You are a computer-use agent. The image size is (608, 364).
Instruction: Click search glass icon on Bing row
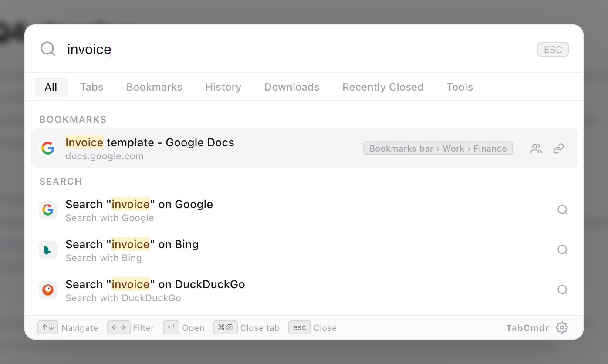click(x=563, y=250)
